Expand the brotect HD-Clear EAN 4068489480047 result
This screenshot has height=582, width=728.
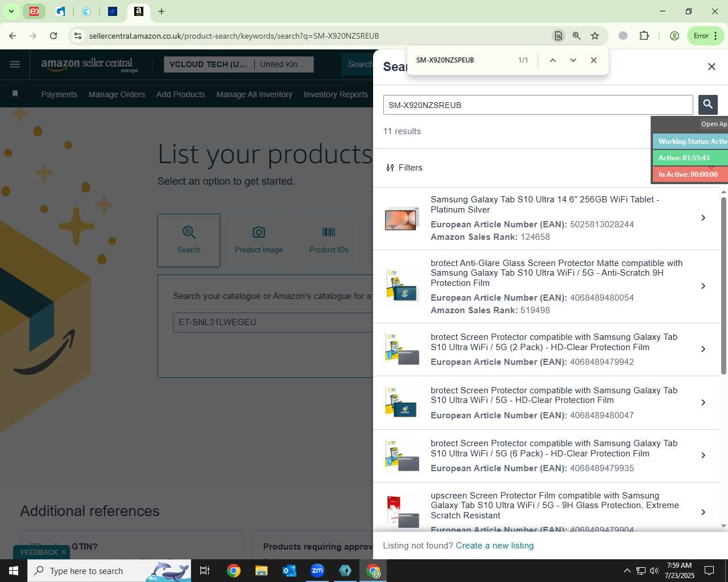703,402
